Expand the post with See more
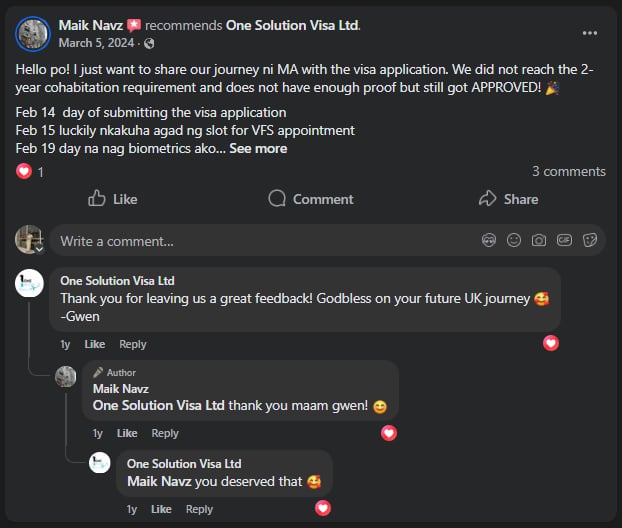This screenshot has height=528, width=622. tap(258, 149)
